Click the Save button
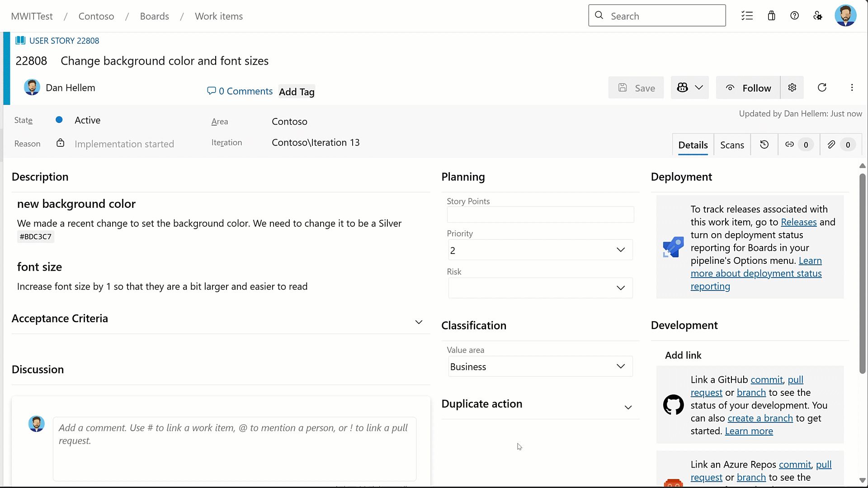 636,88
